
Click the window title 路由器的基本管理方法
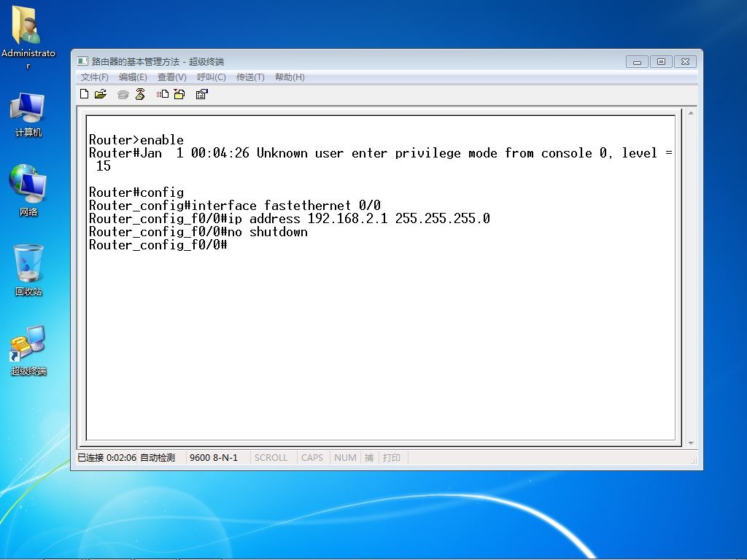[135, 61]
